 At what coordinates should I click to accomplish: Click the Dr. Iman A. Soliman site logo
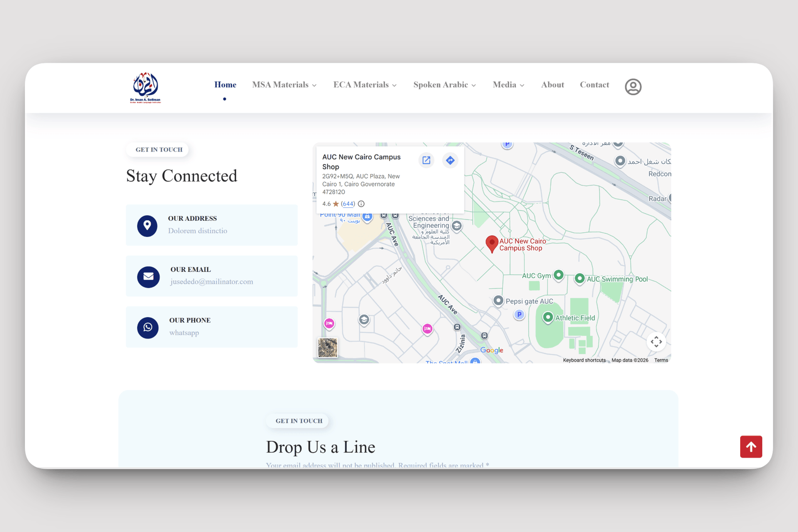pyautogui.click(x=145, y=87)
